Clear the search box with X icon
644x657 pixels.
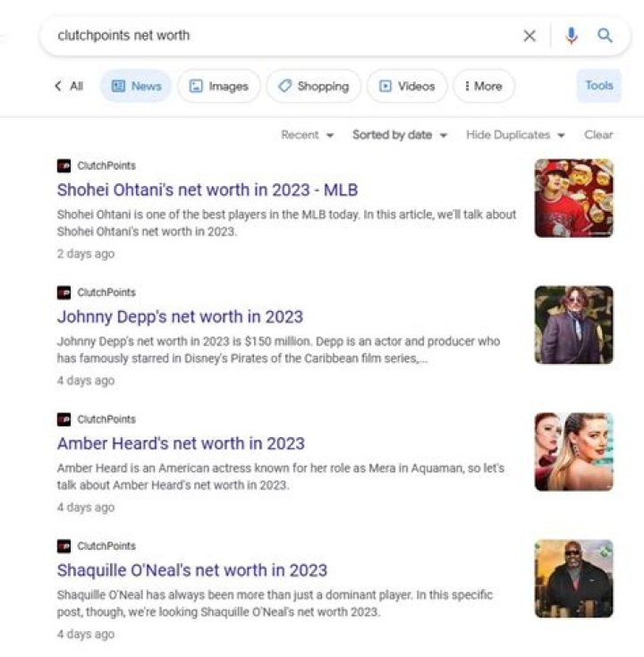pos(530,36)
